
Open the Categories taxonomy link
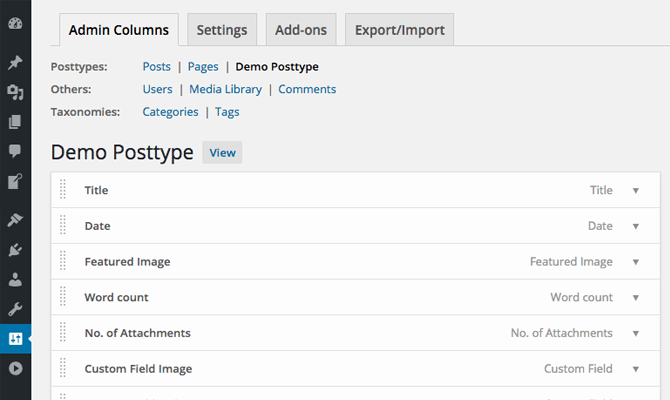(x=170, y=112)
